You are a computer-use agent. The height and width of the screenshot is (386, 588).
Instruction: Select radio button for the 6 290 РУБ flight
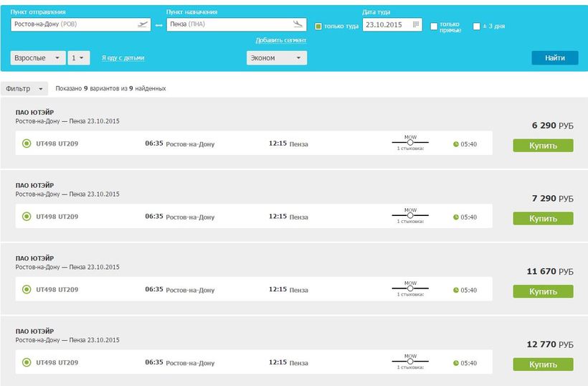click(27, 143)
